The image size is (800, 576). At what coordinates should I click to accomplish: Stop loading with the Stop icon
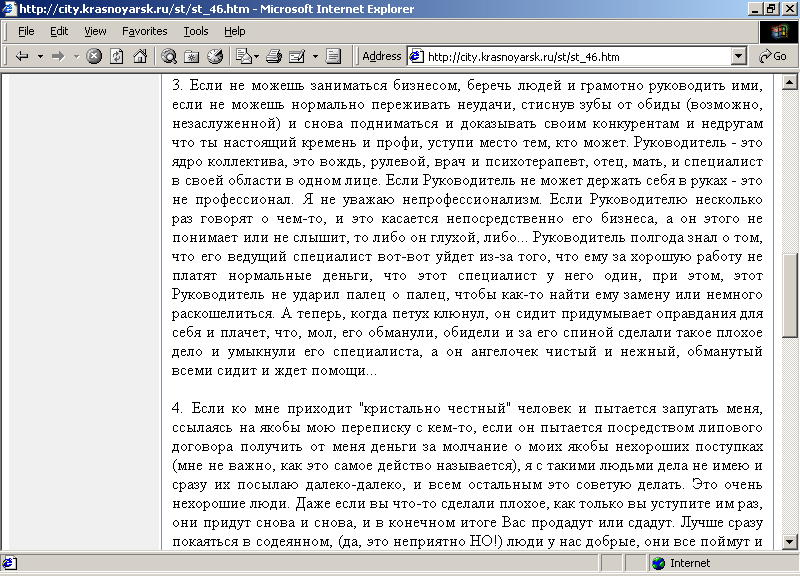(x=93, y=56)
